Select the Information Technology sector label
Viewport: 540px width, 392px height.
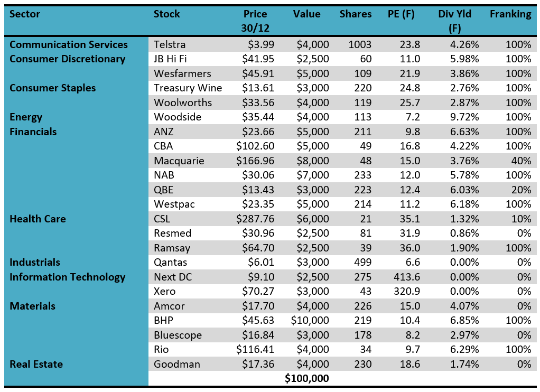(x=68, y=277)
